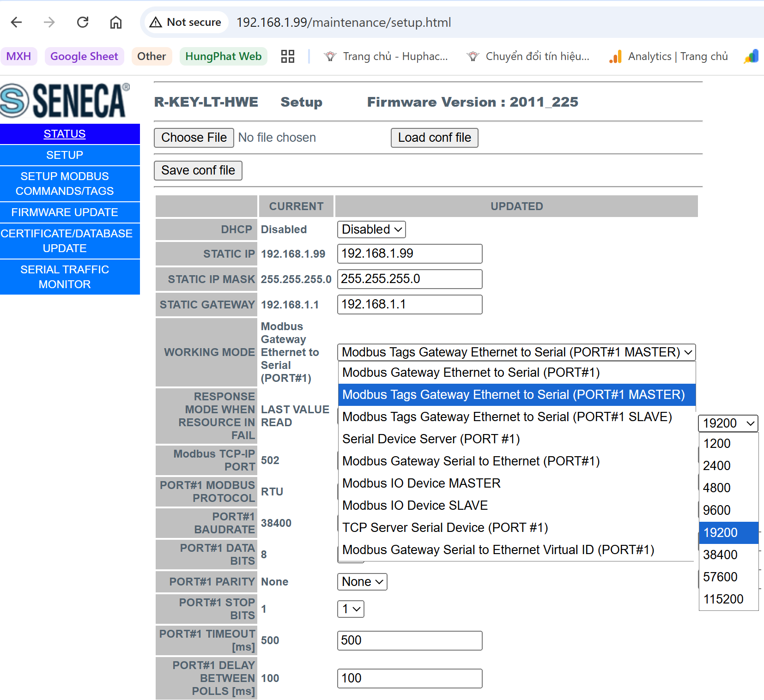Screen dimensions: 764x700
Task: Choose TCP Server Serial Device (PORT #1)
Action: click(517, 528)
